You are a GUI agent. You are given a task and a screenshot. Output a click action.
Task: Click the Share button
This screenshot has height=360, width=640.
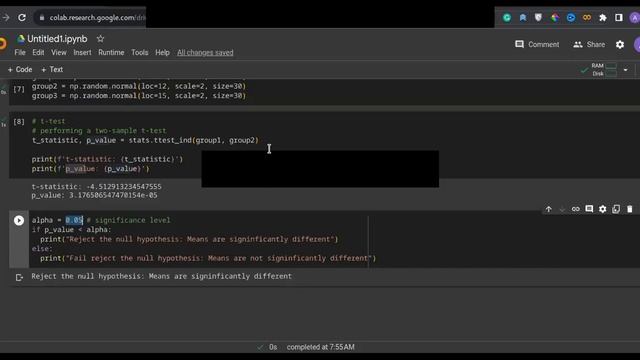(x=589, y=44)
